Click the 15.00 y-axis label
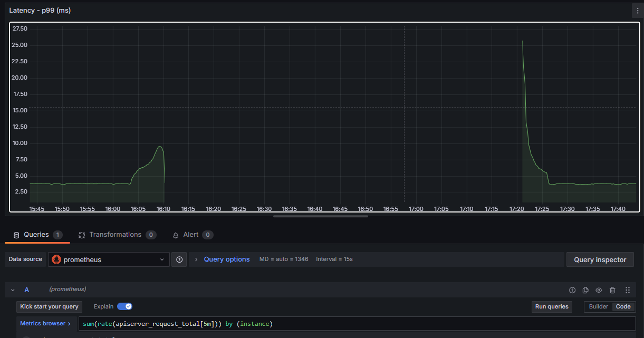Screen dimensions: 644x338 coord(20,110)
